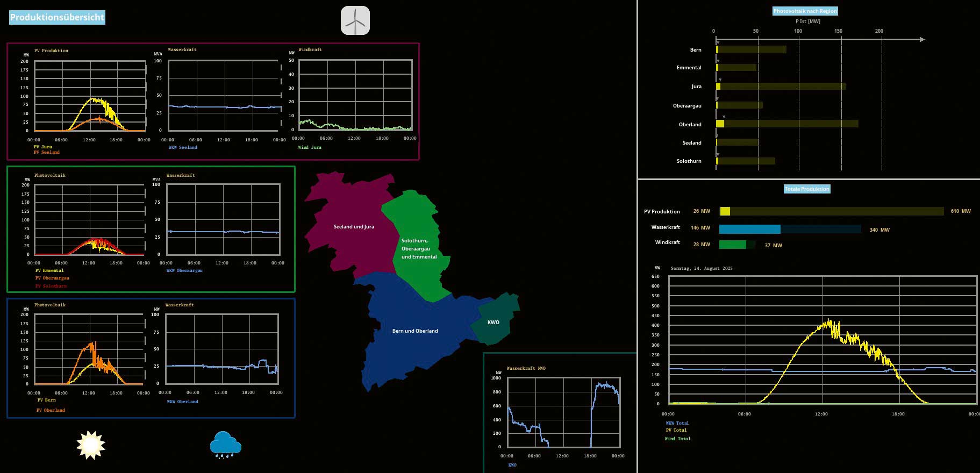This screenshot has height=473, width=980.
Task: Toggle the PV Jura legend entry
Action: click(43, 147)
